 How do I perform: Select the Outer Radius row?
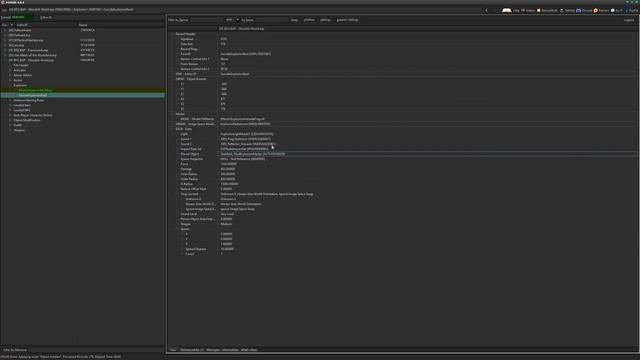point(402,179)
